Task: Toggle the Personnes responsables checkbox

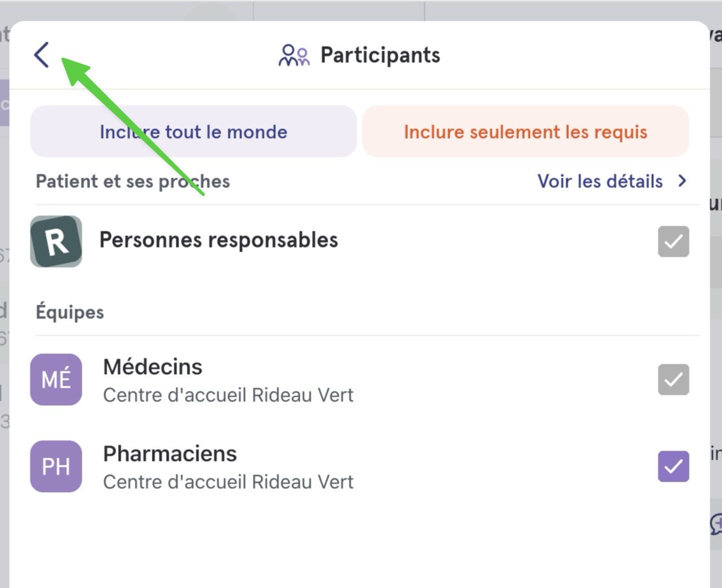Action: tap(673, 242)
